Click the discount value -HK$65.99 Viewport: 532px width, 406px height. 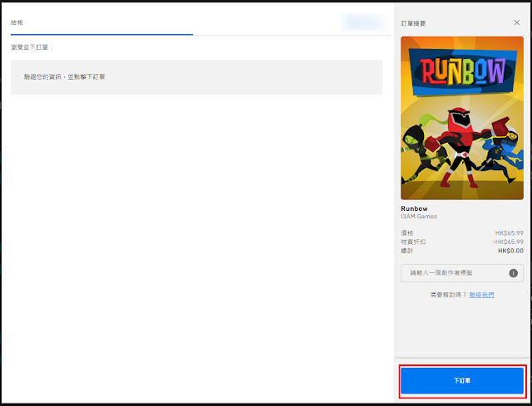(508, 242)
